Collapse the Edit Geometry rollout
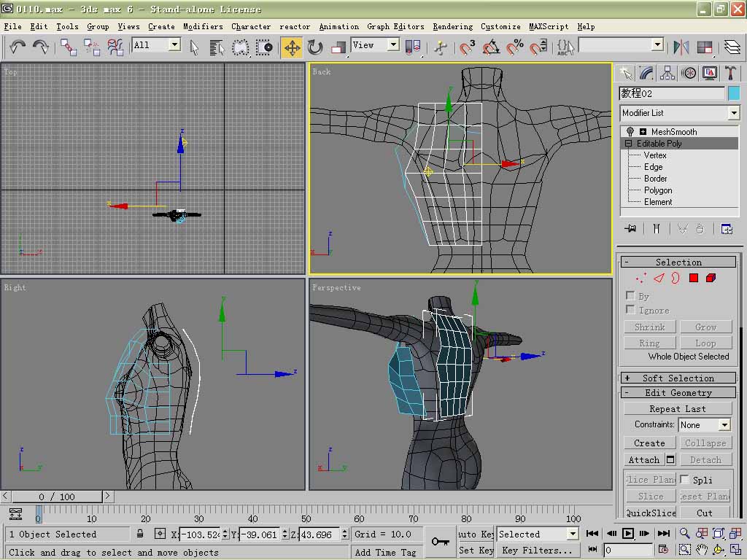 678,392
